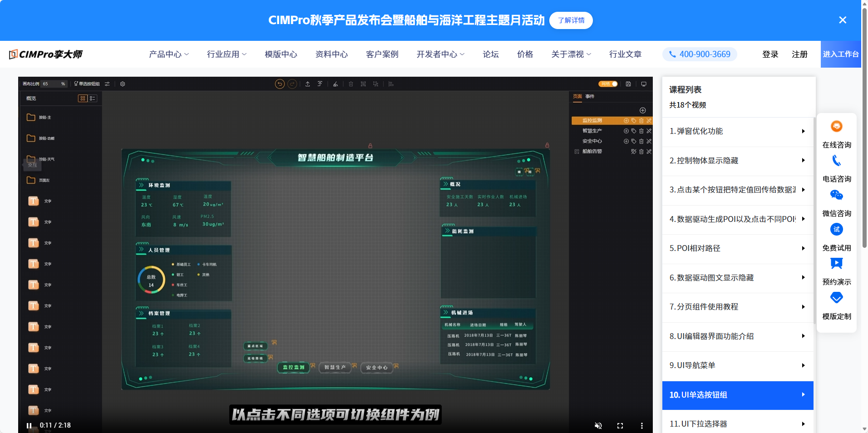Select the active course 10.UI单选按钮组

point(738,395)
